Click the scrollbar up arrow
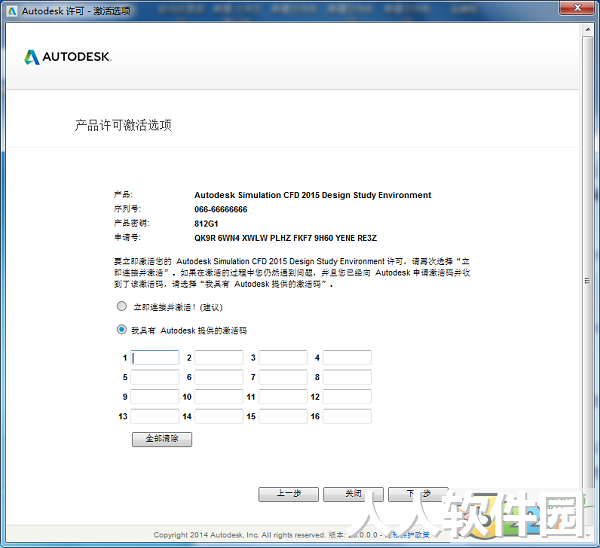The width and height of the screenshot is (600, 548). point(588,29)
